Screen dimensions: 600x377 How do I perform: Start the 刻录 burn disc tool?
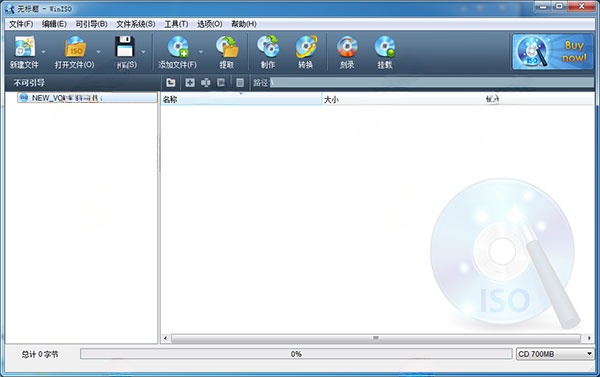click(x=347, y=47)
